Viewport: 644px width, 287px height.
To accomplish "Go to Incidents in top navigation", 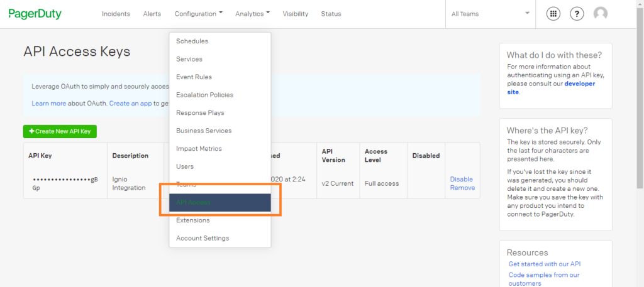I will pyautogui.click(x=116, y=14).
